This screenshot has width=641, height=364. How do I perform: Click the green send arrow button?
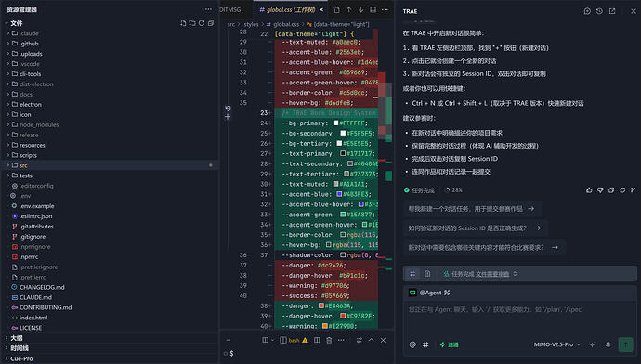[625, 344]
